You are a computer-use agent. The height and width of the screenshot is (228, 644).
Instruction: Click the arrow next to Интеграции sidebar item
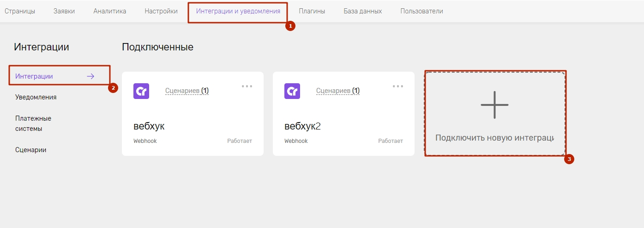pos(90,76)
